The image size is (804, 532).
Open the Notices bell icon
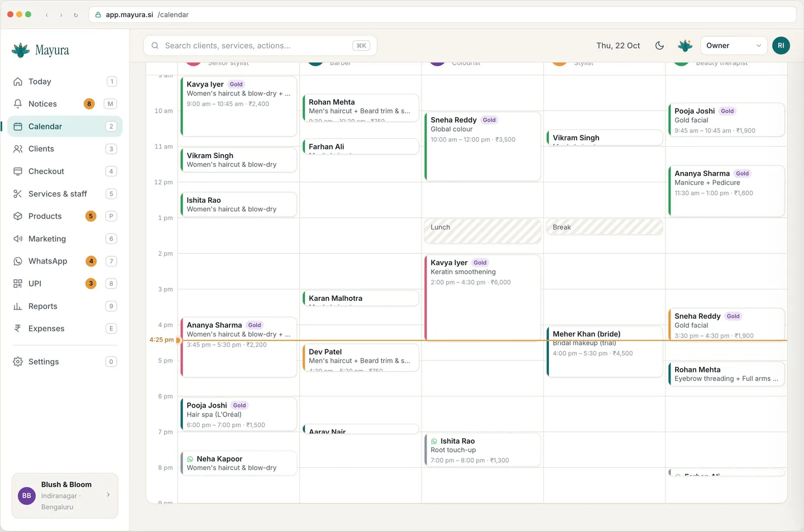18,104
